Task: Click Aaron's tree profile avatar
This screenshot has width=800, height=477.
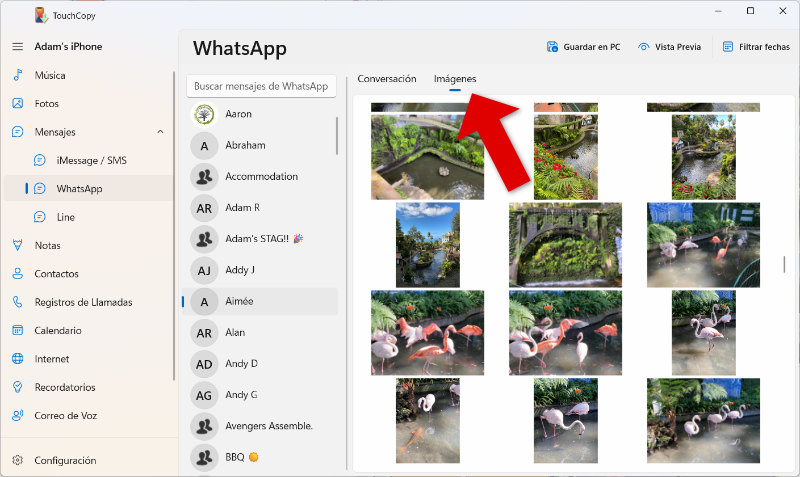Action: pyautogui.click(x=204, y=114)
